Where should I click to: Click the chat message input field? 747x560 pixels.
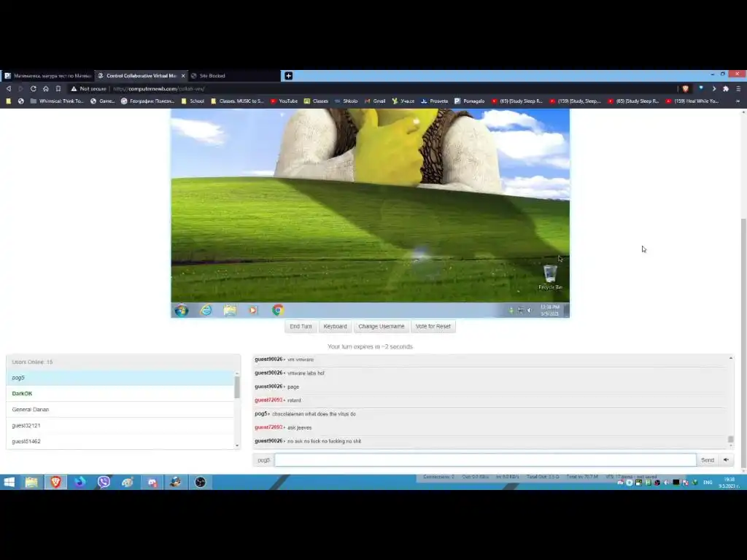pos(485,460)
